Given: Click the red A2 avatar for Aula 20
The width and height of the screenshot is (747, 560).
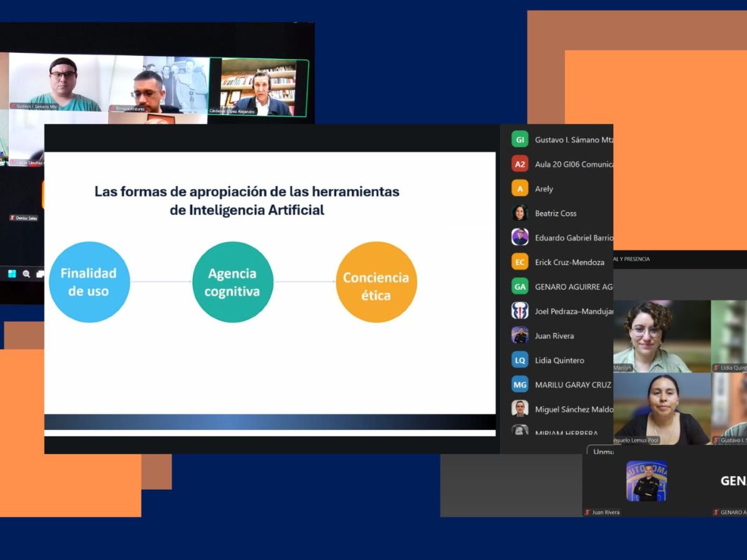Looking at the screenshot, I should point(520,164).
